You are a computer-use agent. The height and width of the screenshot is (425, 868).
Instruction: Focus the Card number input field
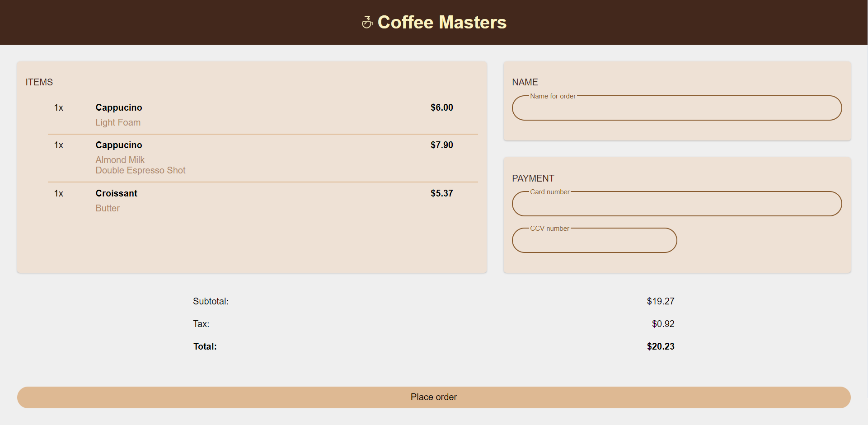click(x=676, y=204)
